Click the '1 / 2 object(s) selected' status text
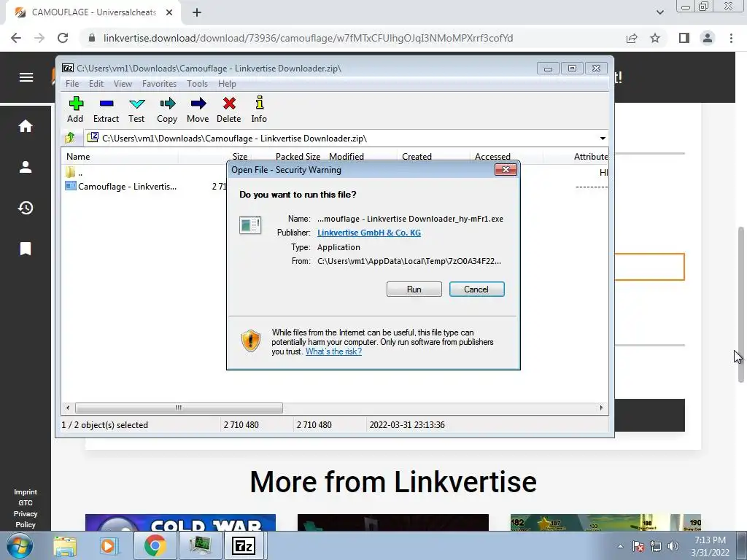The image size is (747, 560). click(105, 425)
